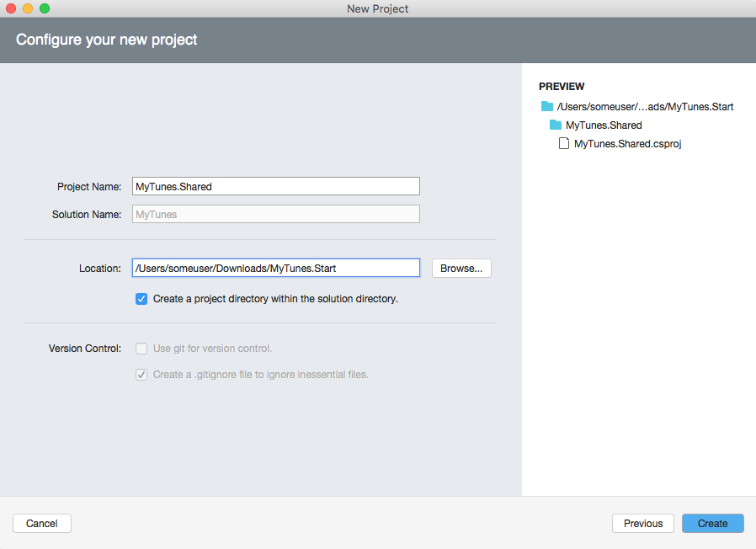Toggle Create a .gitignore file checkbox
756x549 pixels.
pos(141,375)
